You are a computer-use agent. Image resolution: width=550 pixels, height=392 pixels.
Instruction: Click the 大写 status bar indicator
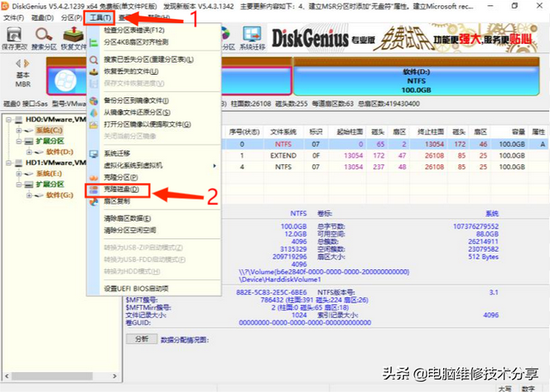pyautogui.click(x=505, y=389)
